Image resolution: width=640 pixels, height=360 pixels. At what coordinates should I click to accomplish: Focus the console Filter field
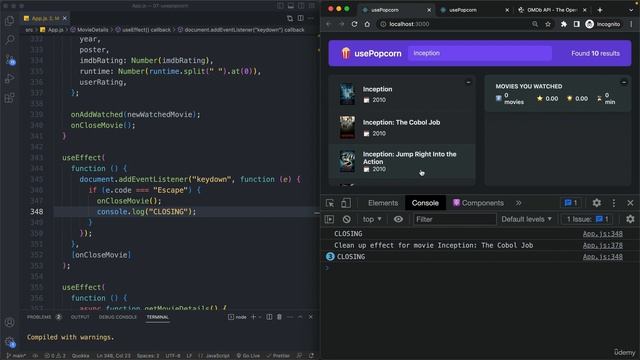tap(454, 219)
